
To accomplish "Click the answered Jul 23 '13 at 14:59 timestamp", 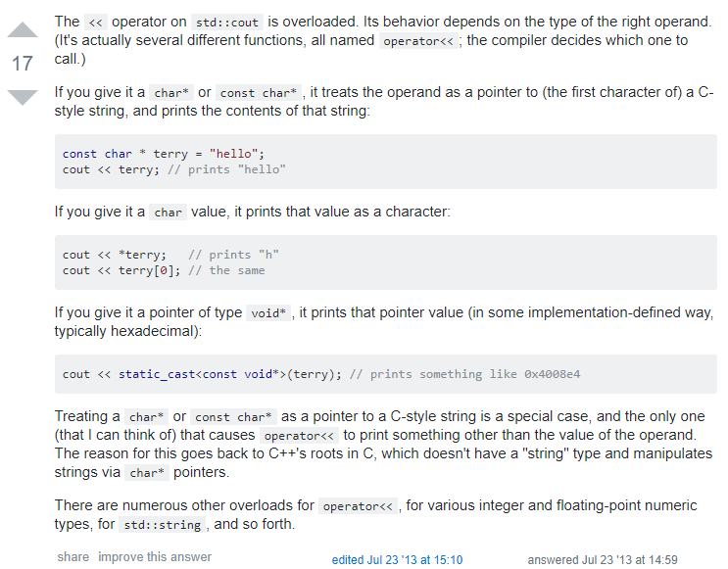I will point(603,559).
